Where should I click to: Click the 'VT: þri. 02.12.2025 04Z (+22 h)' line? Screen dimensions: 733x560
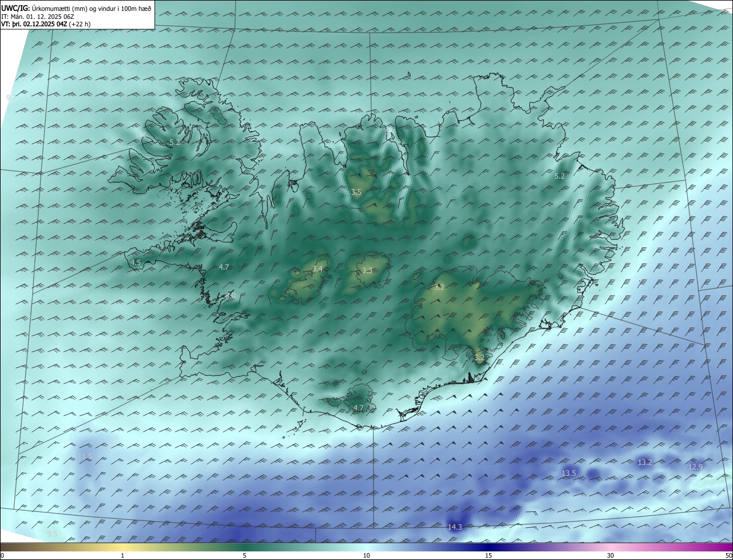tap(46, 24)
